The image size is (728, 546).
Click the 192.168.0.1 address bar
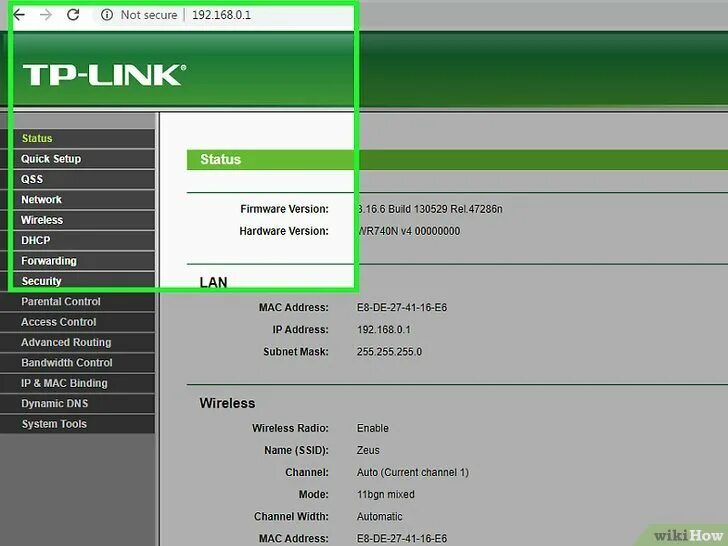(221, 15)
